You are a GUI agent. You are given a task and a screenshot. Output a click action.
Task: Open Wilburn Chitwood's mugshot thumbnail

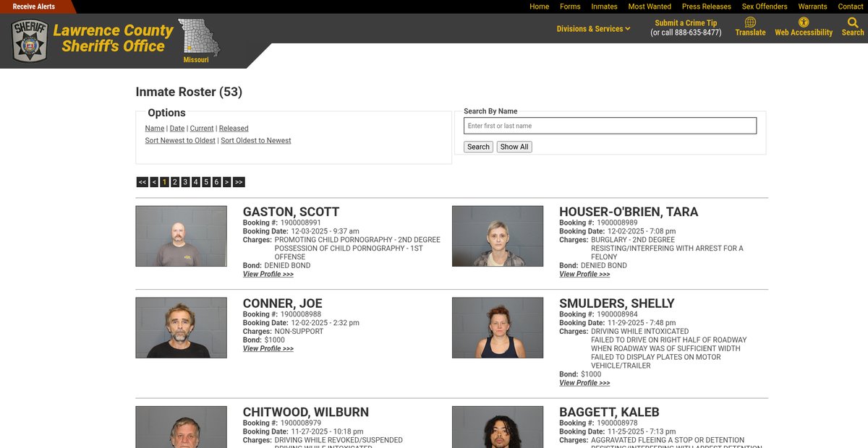click(x=181, y=427)
